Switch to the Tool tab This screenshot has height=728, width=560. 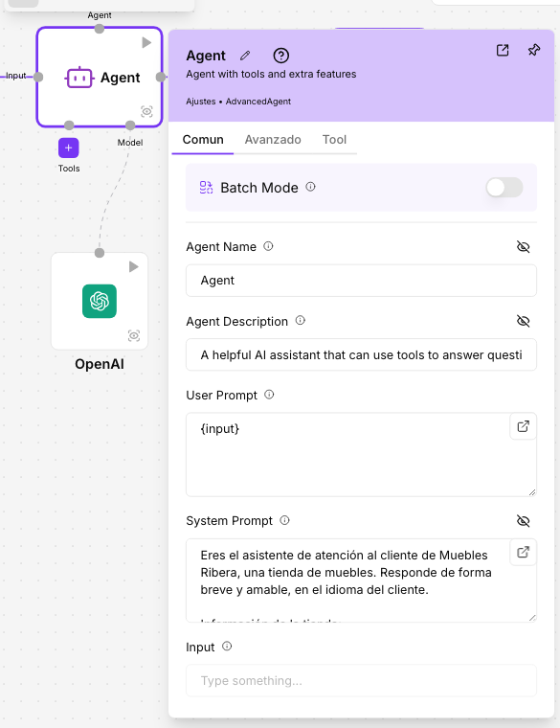[334, 140]
